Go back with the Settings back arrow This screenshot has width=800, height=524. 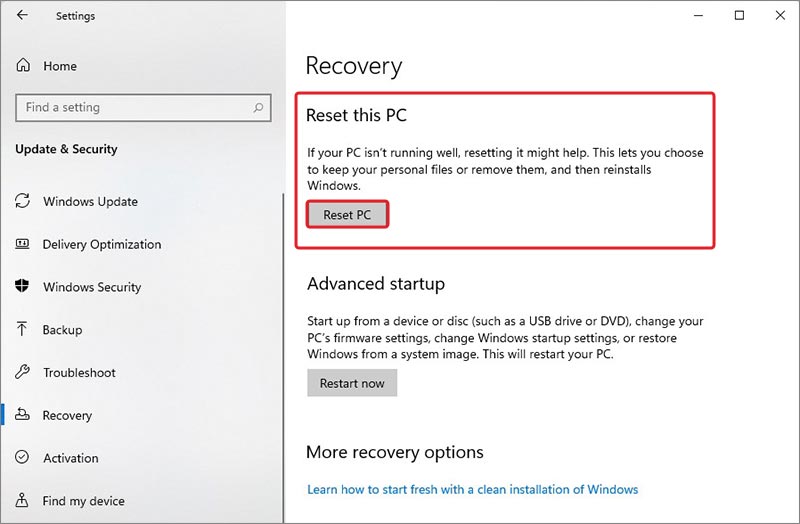tap(22, 15)
